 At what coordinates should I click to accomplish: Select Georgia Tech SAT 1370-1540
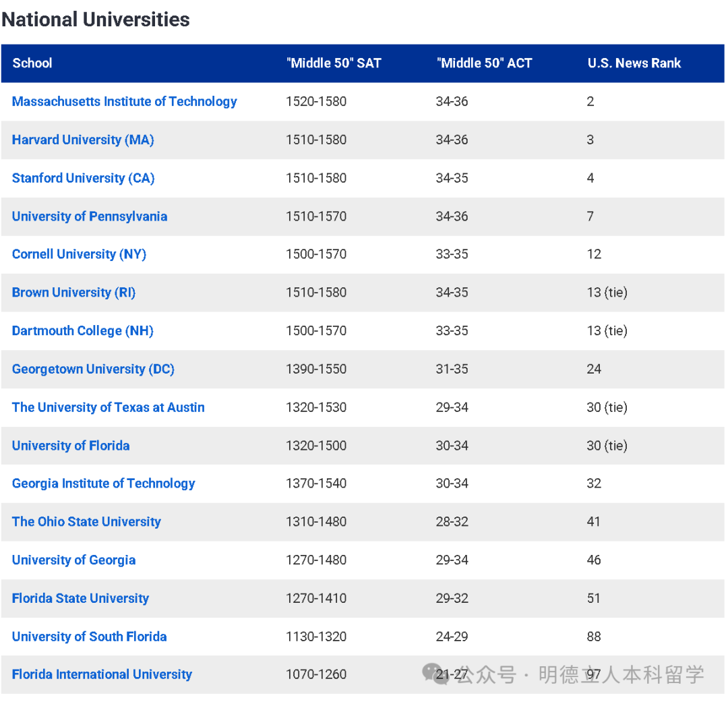point(316,483)
